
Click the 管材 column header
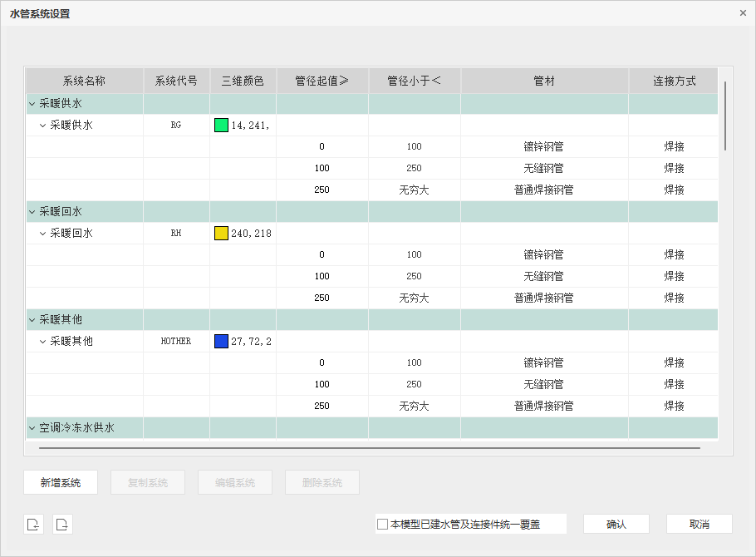click(x=544, y=81)
